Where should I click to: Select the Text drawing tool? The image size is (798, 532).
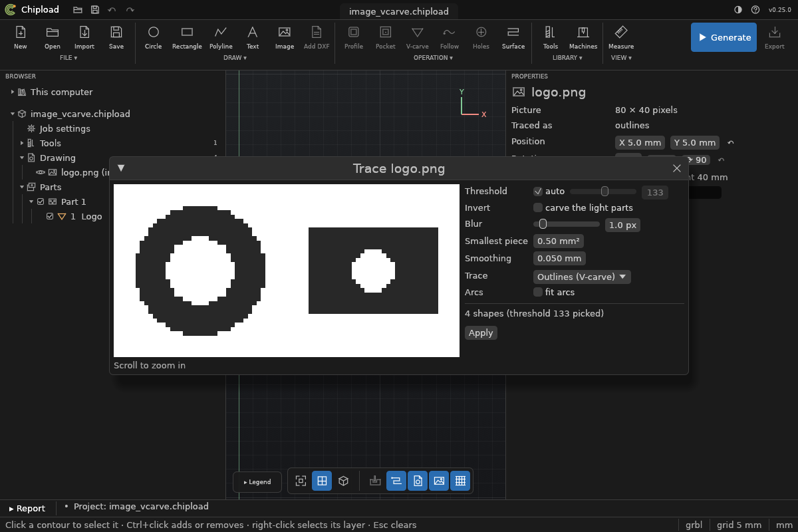[253, 37]
